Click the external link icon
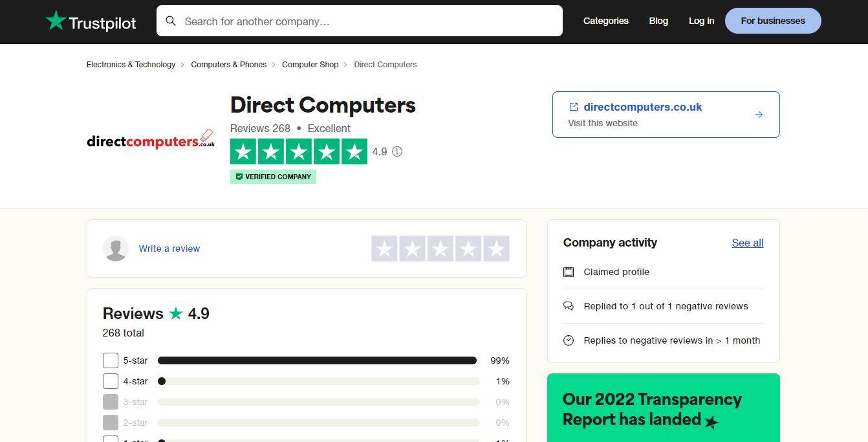The height and width of the screenshot is (442, 868). pyautogui.click(x=573, y=107)
